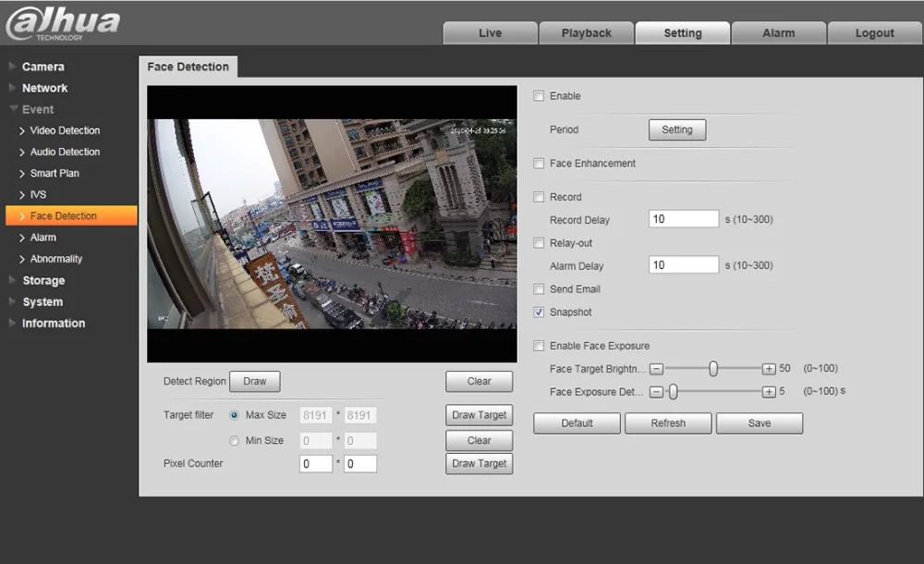Open the IVS settings item
The height and width of the screenshot is (564, 924).
(x=38, y=195)
